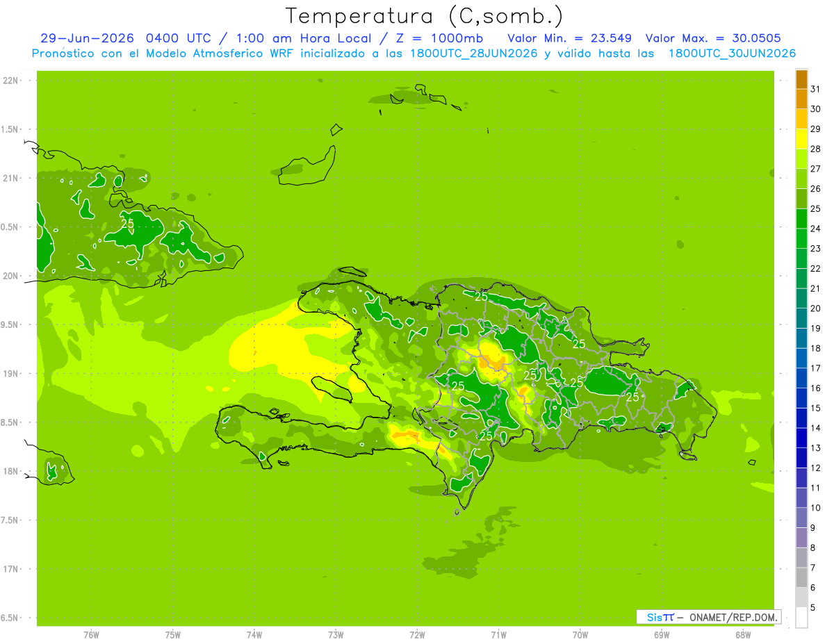Pick the orange swatch between 30 and 31
Screen dimensions: 834x644
click(x=801, y=99)
